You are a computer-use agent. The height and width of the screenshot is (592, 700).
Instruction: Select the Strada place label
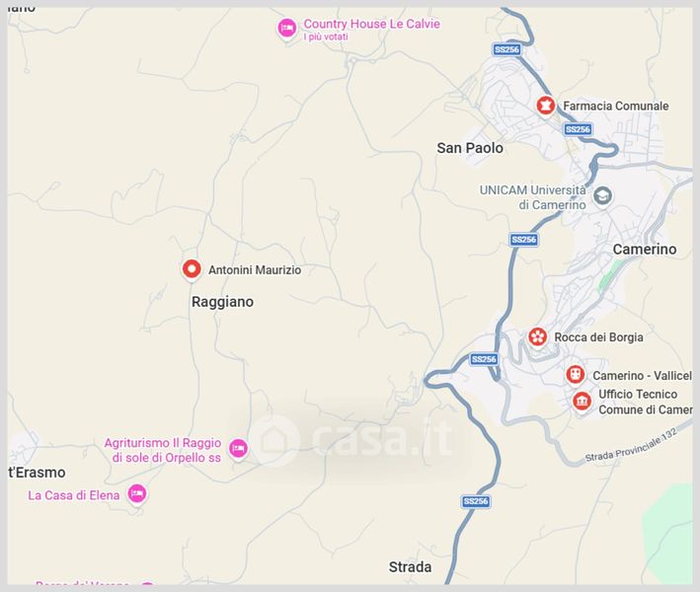tap(411, 567)
